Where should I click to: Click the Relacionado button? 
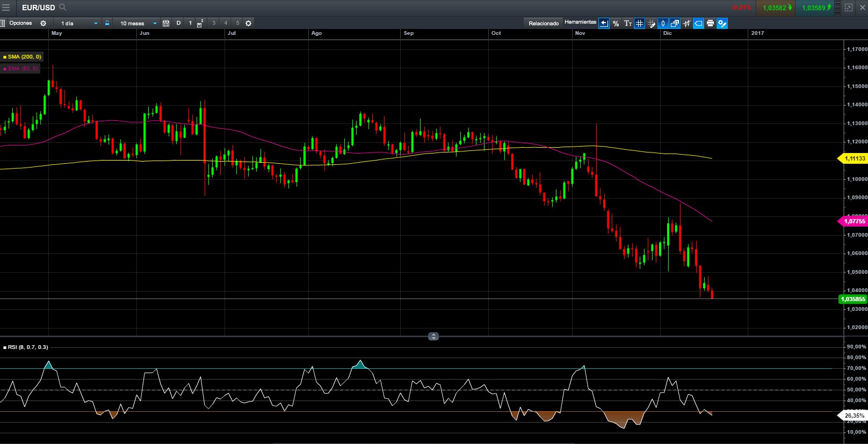(544, 23)
